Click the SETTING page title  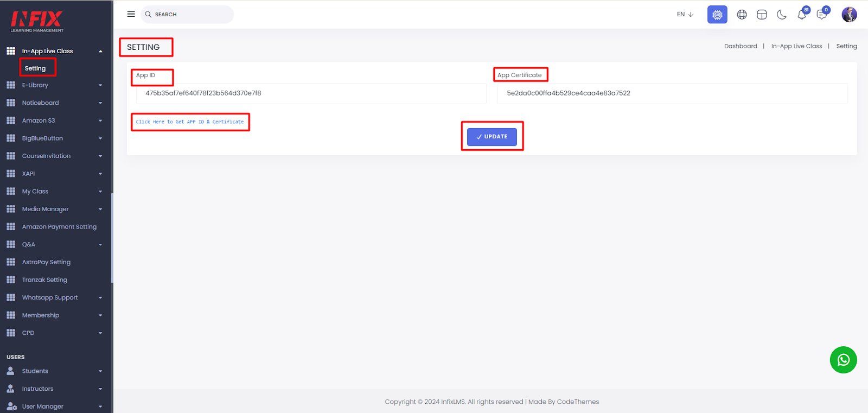pos(143,47)
